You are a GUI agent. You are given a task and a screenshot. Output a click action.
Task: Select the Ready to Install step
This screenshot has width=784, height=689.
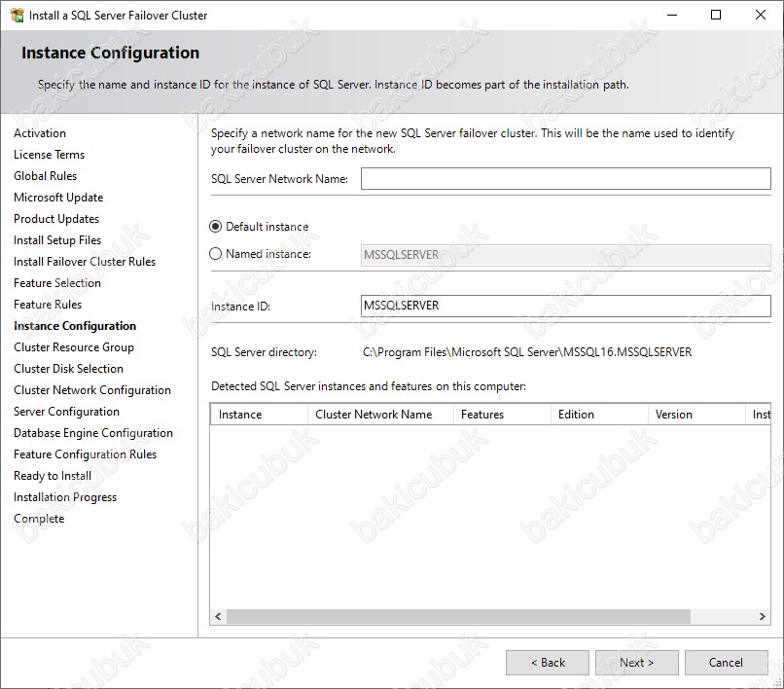tap(53, 476)
